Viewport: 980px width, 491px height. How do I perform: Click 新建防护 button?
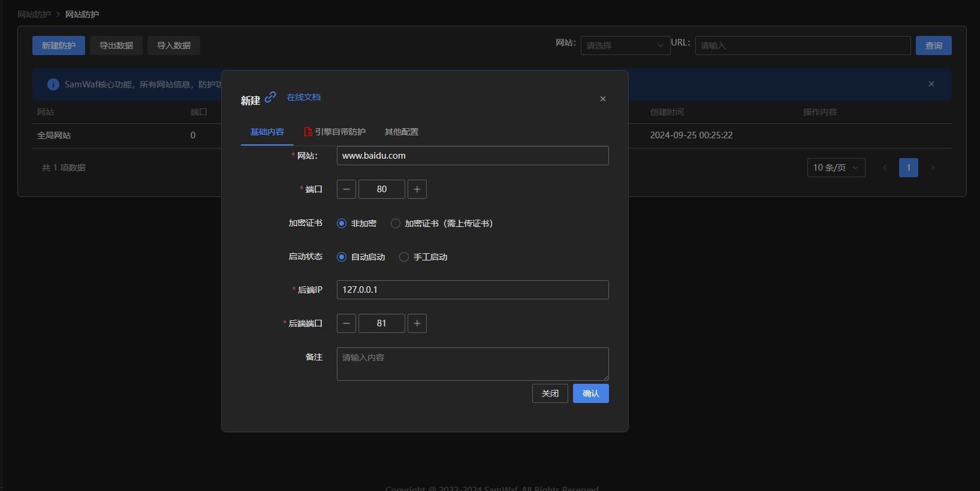click(59, 46)
